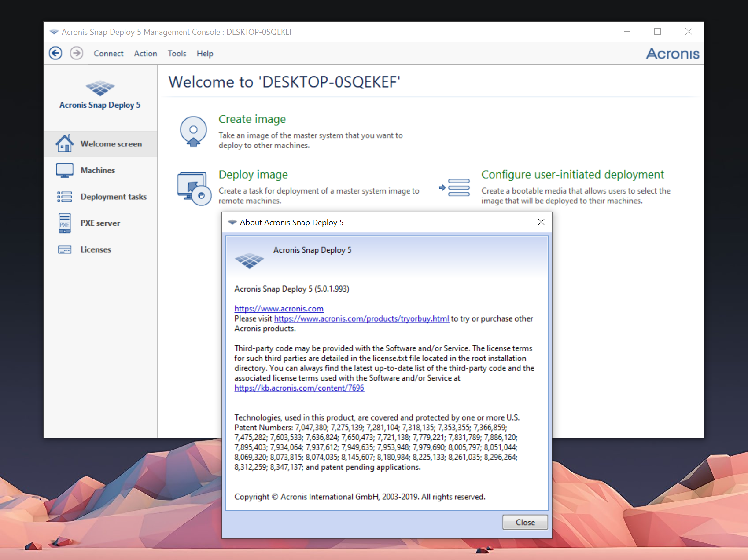The width and height of the screenshot is (748, 560).
Task: Close the About dialog with X
Action: [541, 222]
